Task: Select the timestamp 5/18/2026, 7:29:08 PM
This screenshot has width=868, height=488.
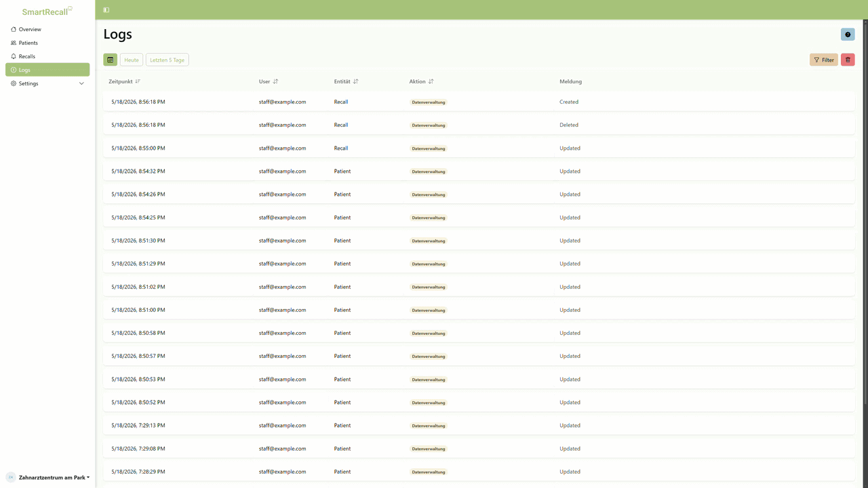Action: coord(138,449)
